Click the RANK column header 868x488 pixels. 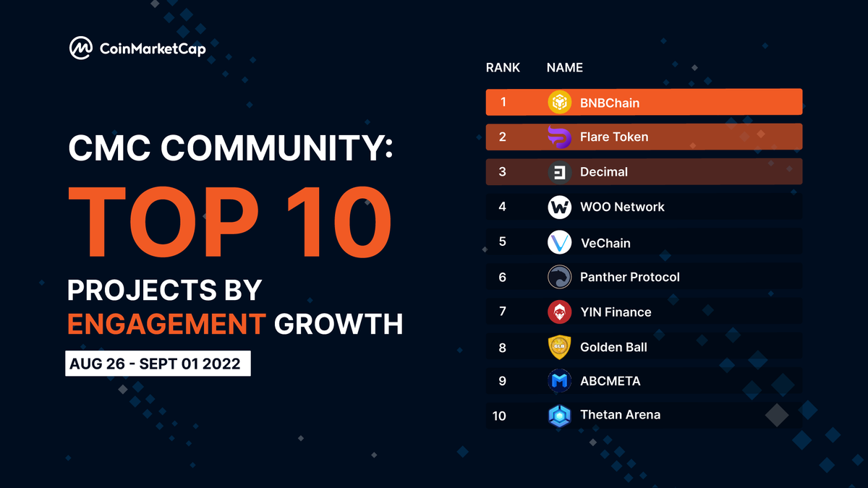[503, 67]
